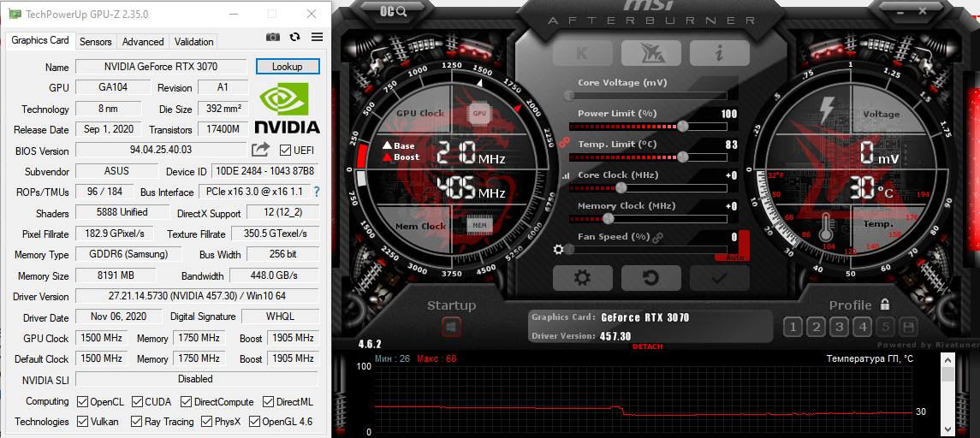980x438 pixels.
Task: Apply settings with the checkmark button
Action: [719, 278]
